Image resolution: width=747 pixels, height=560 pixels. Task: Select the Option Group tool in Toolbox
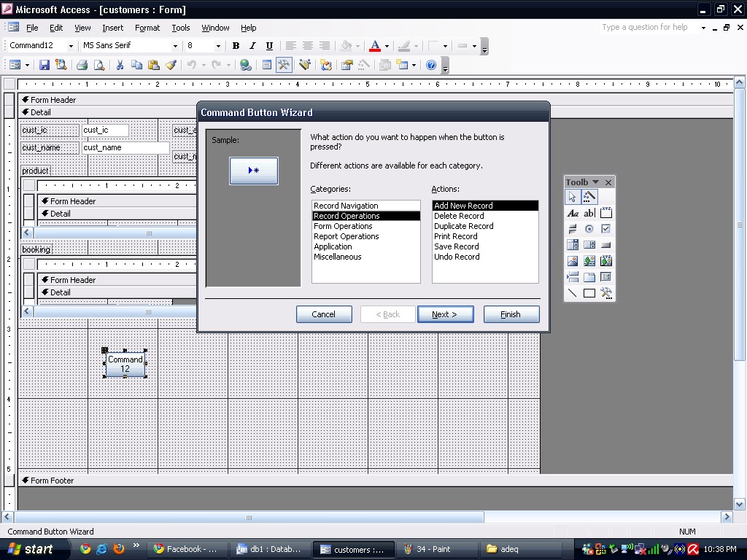[x=606, y=214]
